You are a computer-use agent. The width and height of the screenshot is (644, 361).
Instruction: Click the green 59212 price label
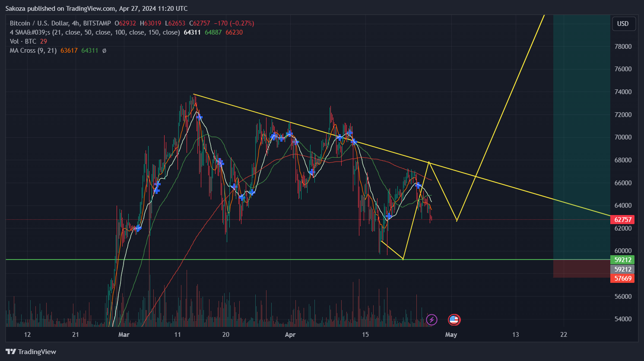pyautogui.click(x=623, y=260)
